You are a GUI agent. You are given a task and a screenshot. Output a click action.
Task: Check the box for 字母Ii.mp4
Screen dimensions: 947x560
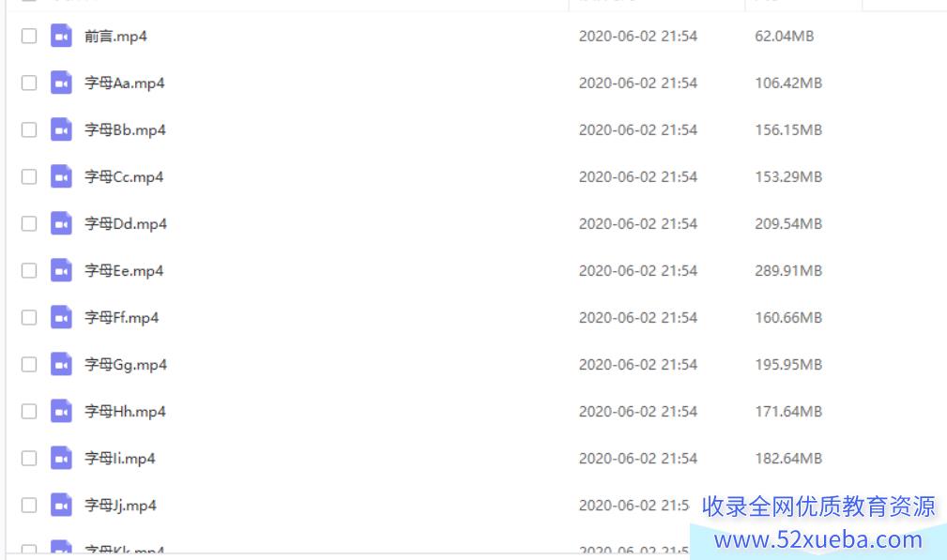[x=29, y=459]
